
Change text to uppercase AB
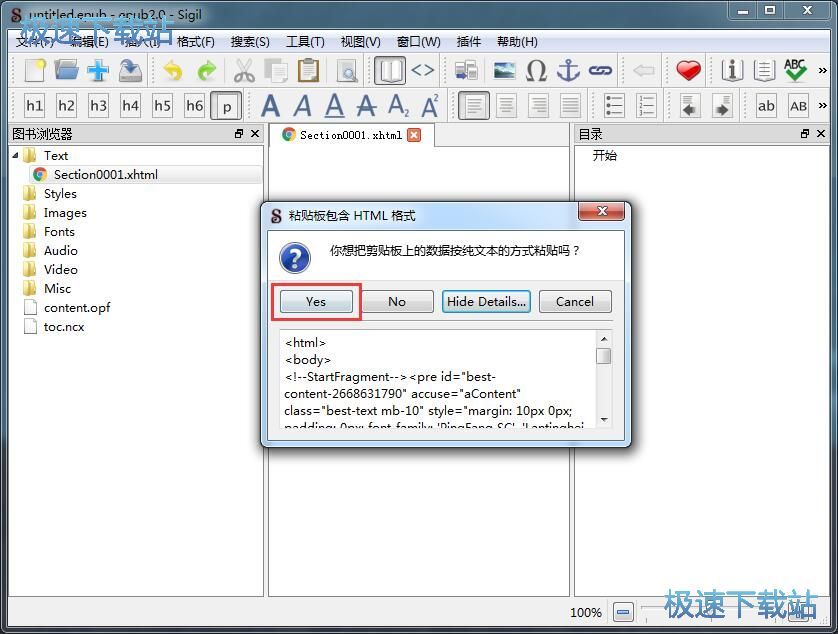coord(798,106)
